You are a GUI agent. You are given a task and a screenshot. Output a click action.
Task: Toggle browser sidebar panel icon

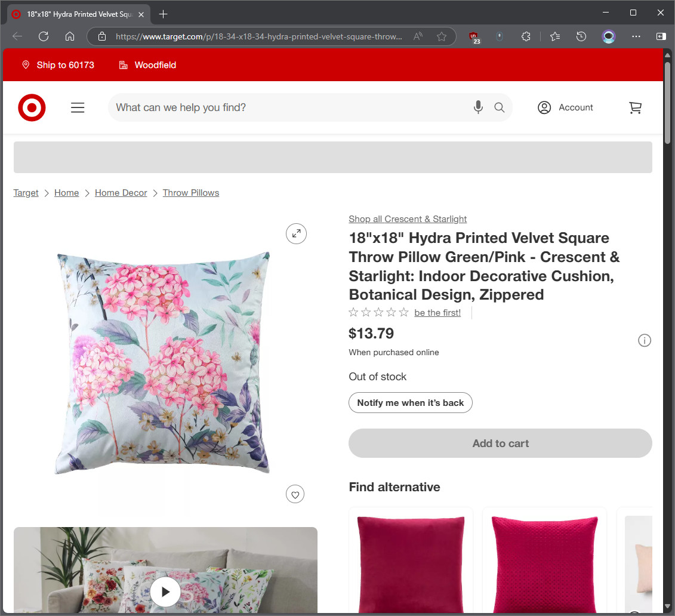661,36
